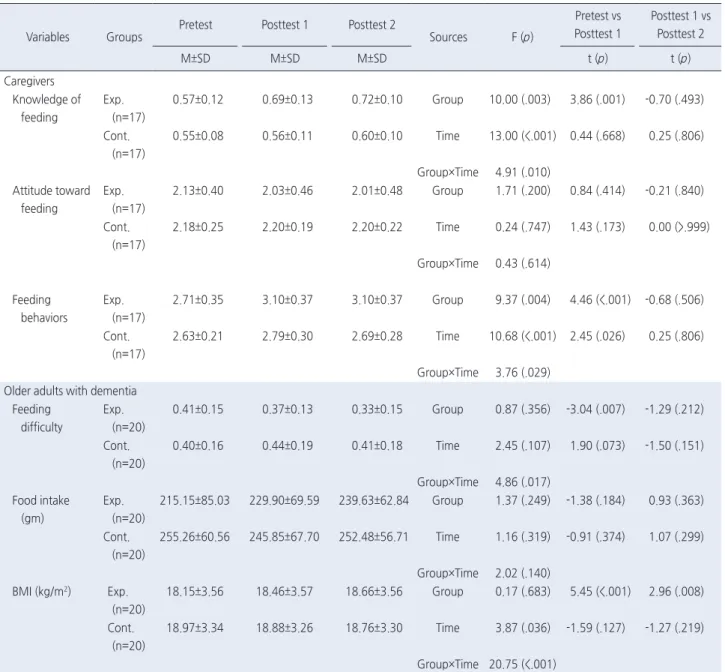
Task: Select the value 2.71±0.35
Action: click(x=198, y=300)
